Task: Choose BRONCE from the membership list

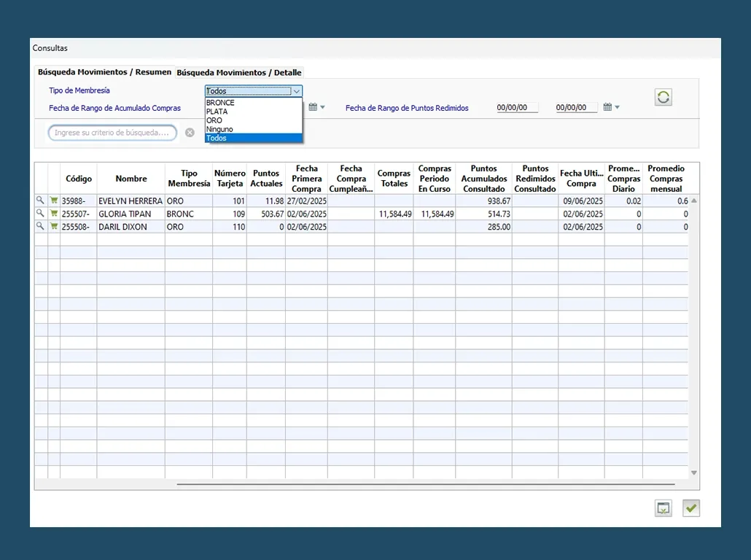Action: click(221, 103)
